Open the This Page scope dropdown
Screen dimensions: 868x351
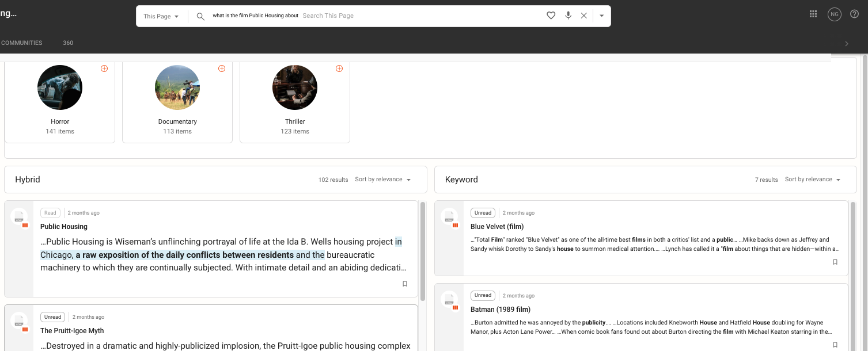pyautogui.click(x=161, y=16)
